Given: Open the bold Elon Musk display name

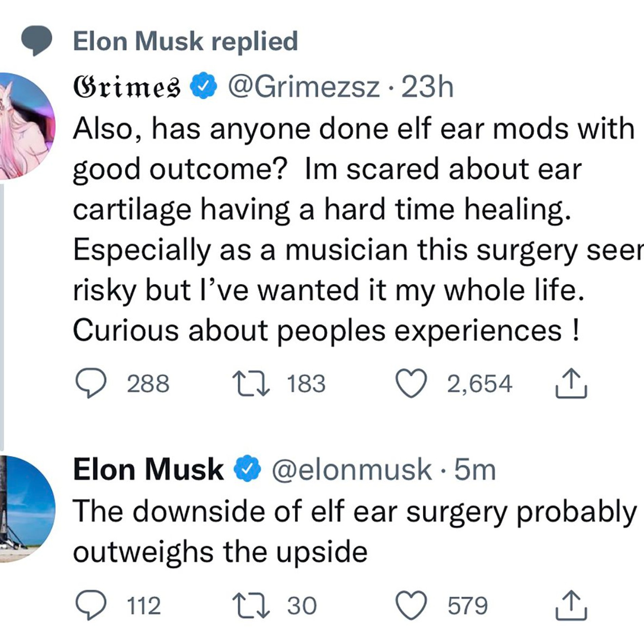Looking at the screenshot, I should click(148, 470).
